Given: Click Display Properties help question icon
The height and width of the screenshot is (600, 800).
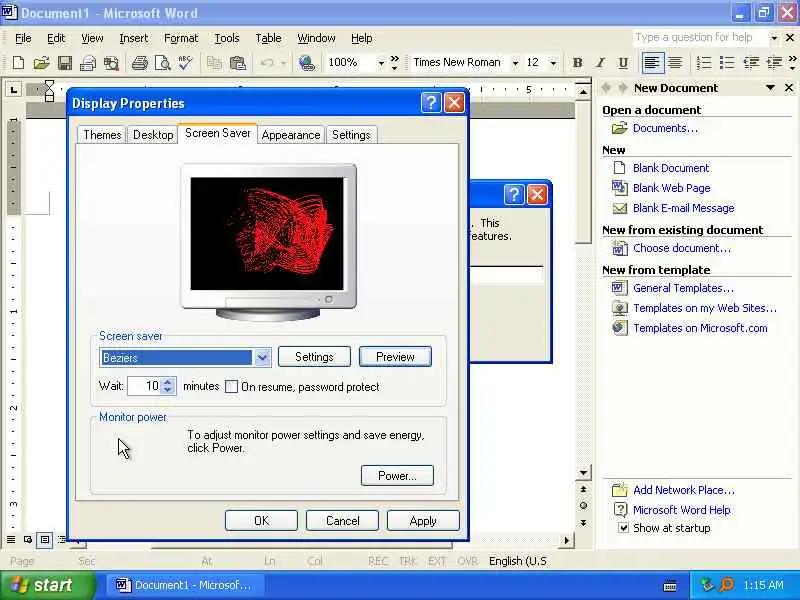Looking at the screenshot, I should (x=431, y=103).
